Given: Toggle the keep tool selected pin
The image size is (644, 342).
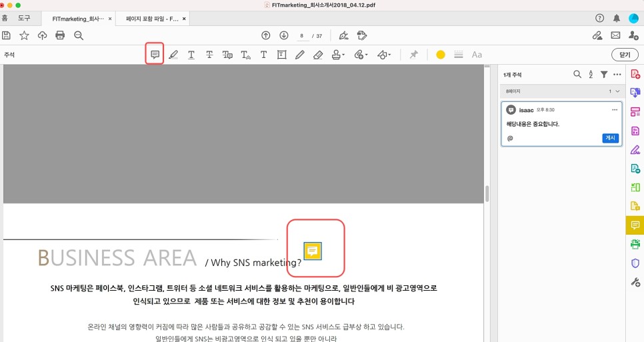Looking at the screenshot, I should [x=413, y=55].
